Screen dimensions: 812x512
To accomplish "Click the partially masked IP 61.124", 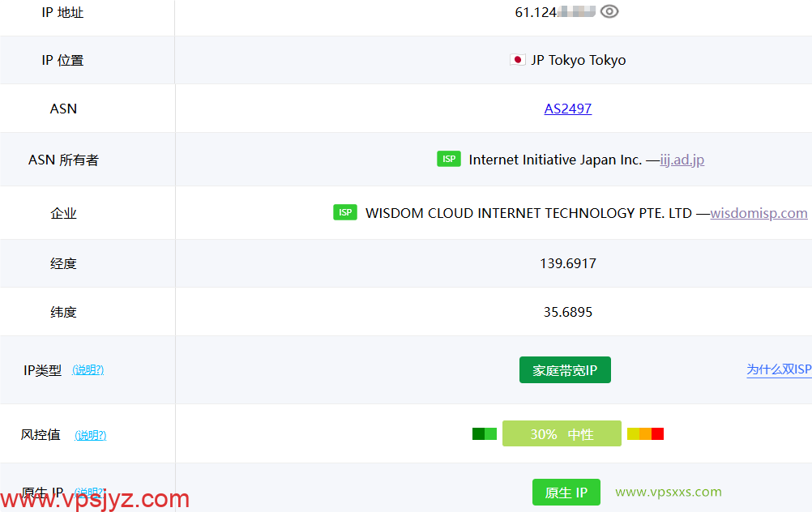I will coord(554,12).
